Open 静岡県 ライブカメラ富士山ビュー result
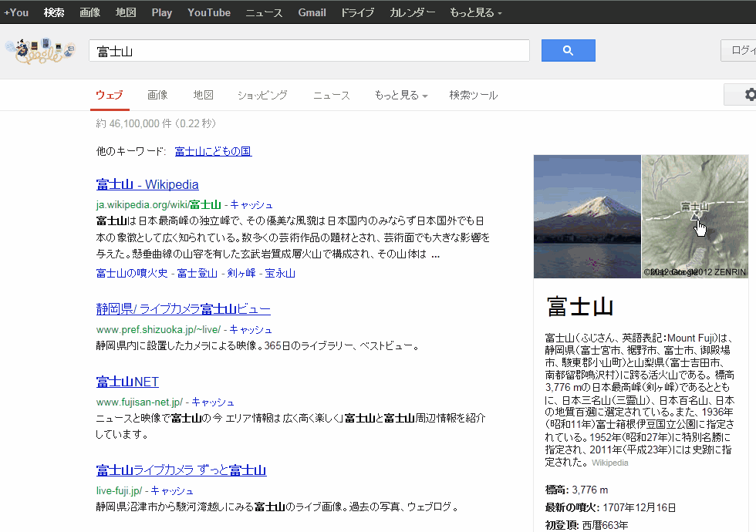This screenshot has width=756, height=532. click(x=183, y=309)
